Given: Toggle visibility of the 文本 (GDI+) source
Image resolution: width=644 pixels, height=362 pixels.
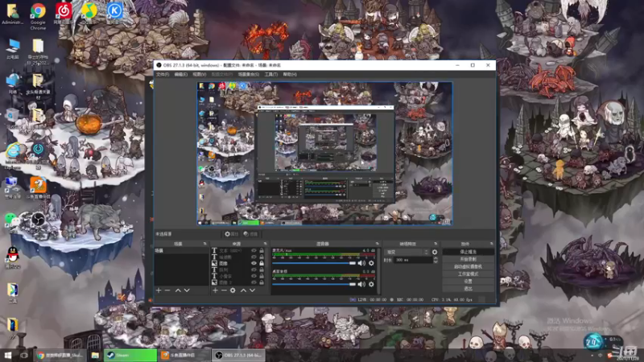Looking at the screenshot, I should [254, 250].
